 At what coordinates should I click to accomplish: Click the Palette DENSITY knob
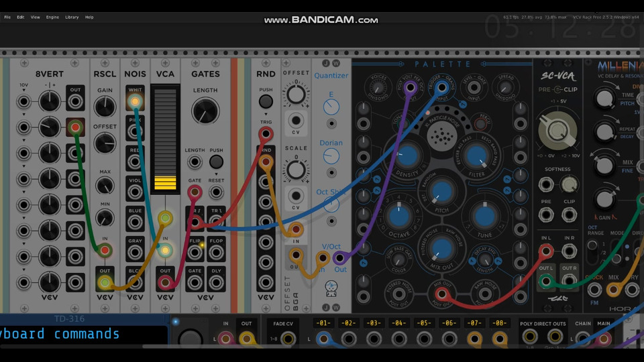click(407, 156)
